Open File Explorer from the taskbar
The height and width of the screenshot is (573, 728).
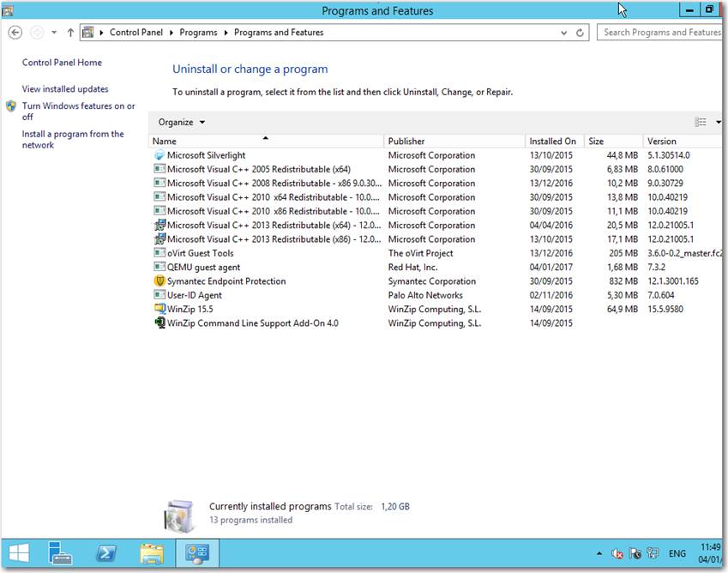[152, 553]
